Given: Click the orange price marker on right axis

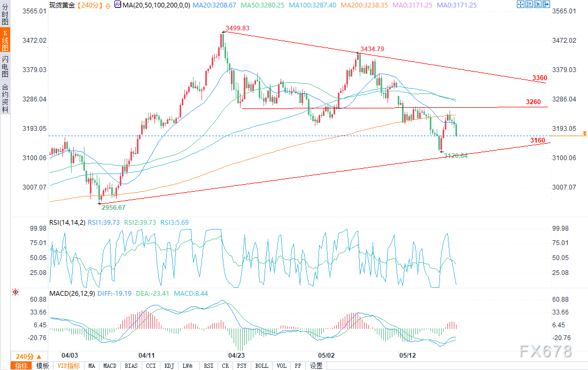Looking at the screenshot, I should (585, 133).
